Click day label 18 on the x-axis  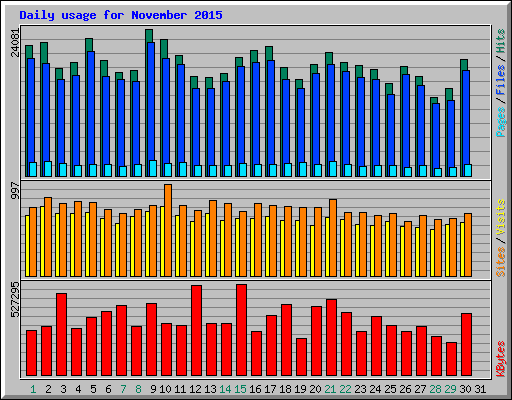[x=285, y=389]
